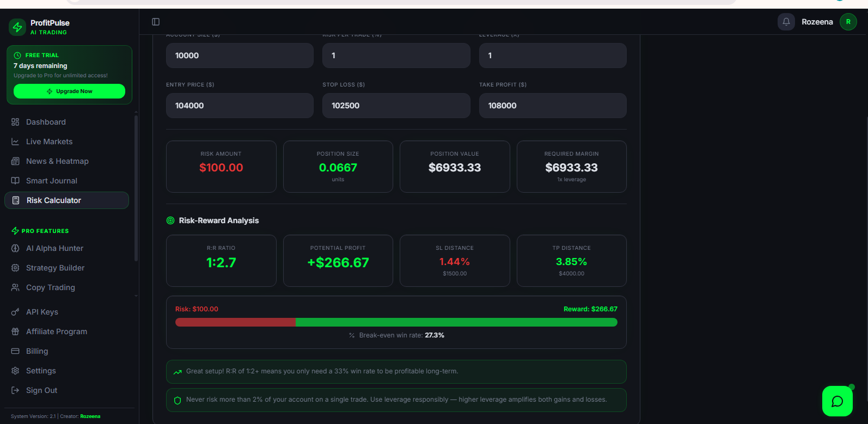
Task: Open AI Alpha Hunter pro feature
Action: (66, 248)
